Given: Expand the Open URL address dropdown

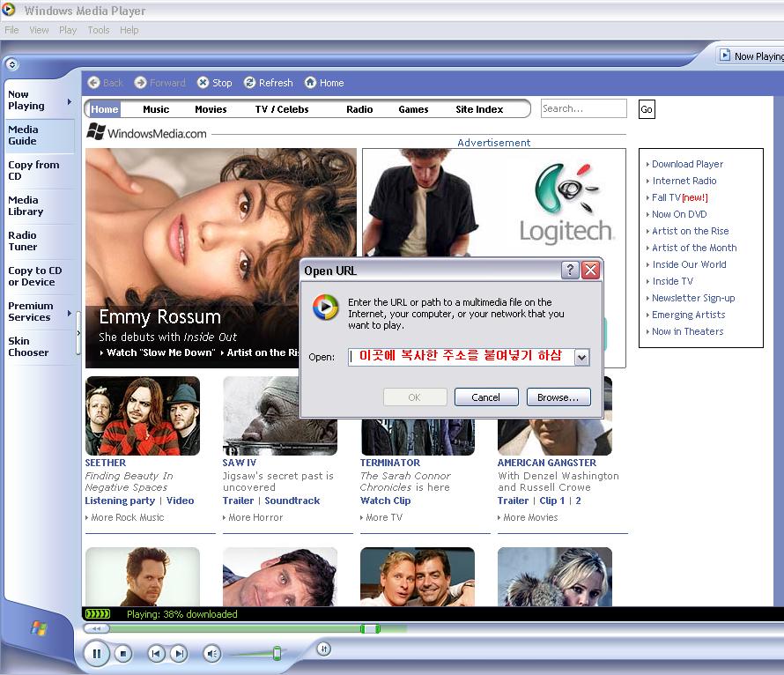Looking at the screenshot, I should pos(581,357).
